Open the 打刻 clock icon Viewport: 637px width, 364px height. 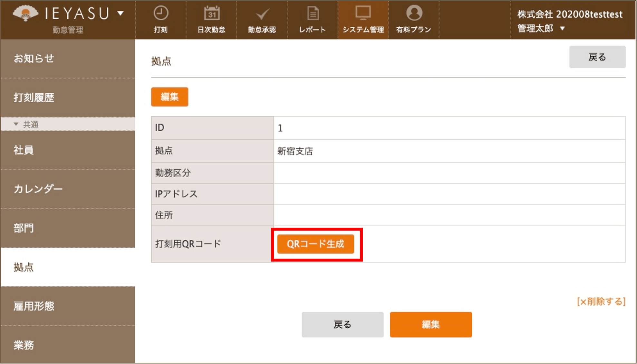click(x=160, y=14)
